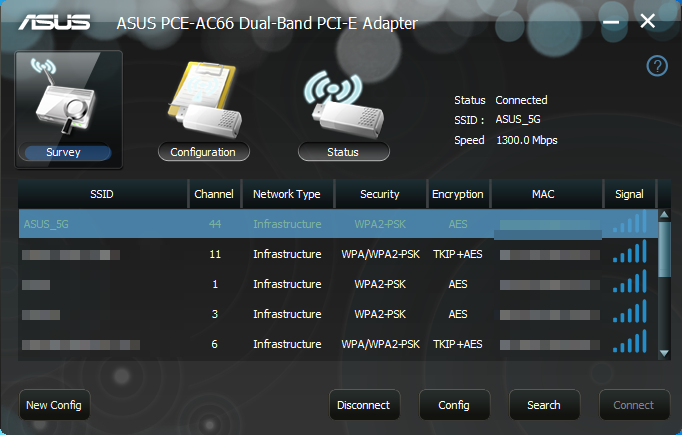Screen dimensions: 682x435
Task: Click the ASUS logo
Action: click(x=54, y=23)
